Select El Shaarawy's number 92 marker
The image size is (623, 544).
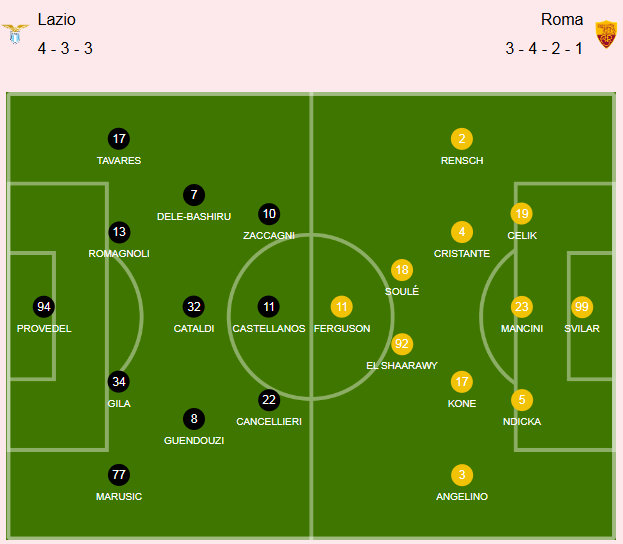point(402,344)
